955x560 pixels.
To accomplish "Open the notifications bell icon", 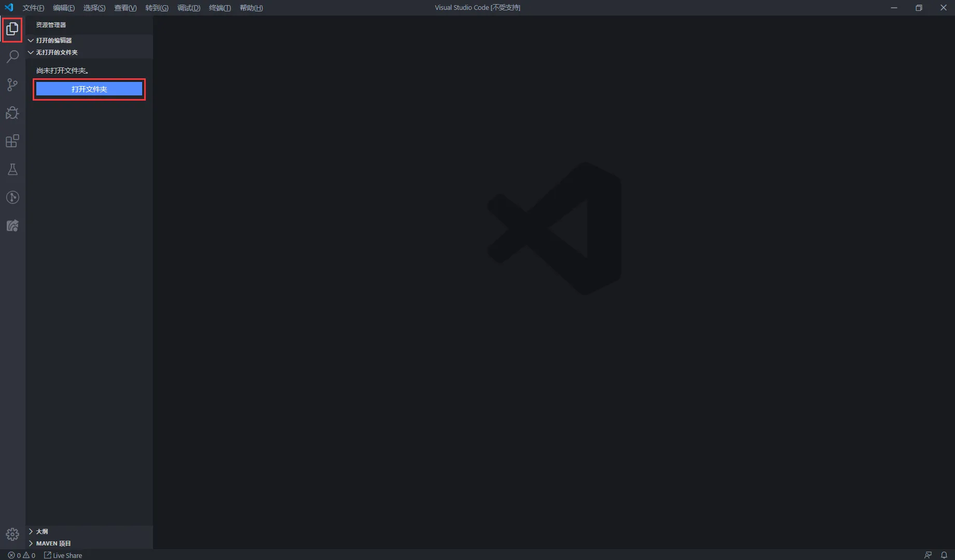I will (944, 555).
